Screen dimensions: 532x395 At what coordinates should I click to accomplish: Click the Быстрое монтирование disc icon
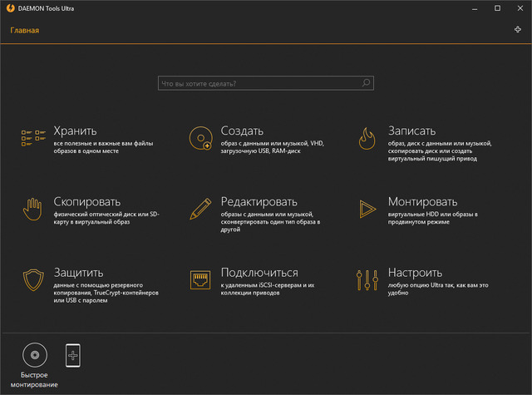click(34, 356)
